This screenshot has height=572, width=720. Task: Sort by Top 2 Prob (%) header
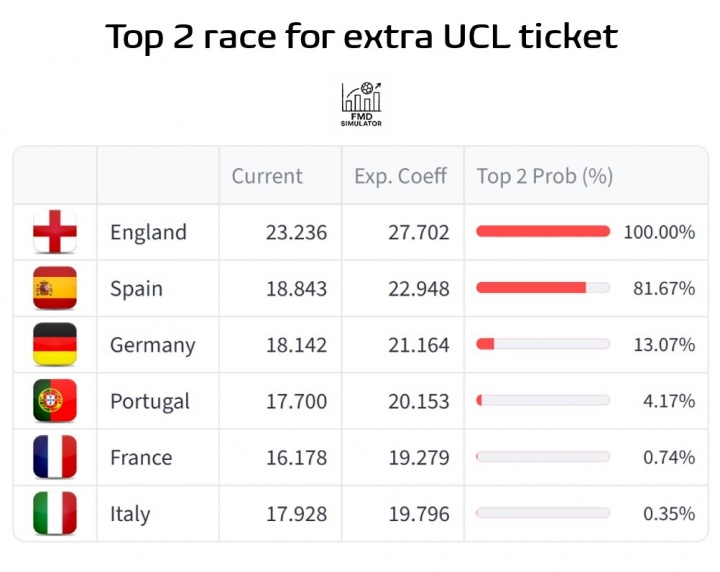545,176
